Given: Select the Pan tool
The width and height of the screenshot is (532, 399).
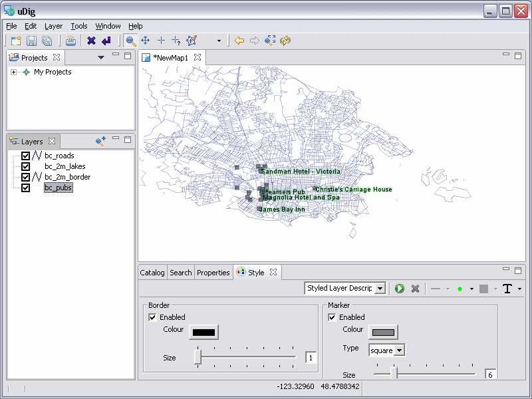Looking at the screenshot, I should [145, 41].
